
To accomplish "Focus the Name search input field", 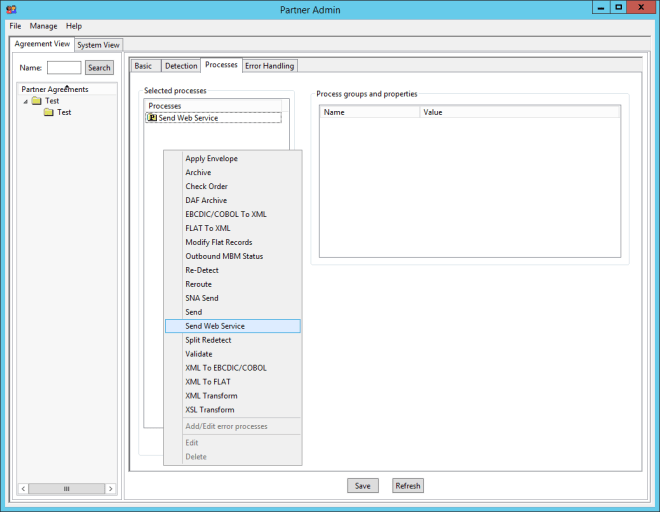I will click(64, 68).
